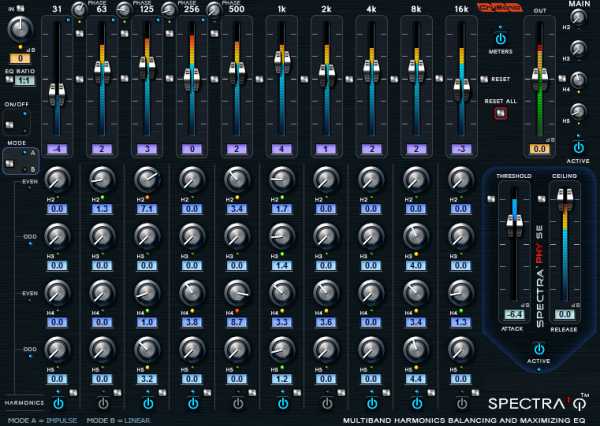Viewport: 600px width, 426px height.
Task: Click the H3 knob under MAIN
Action: point(578,48)
